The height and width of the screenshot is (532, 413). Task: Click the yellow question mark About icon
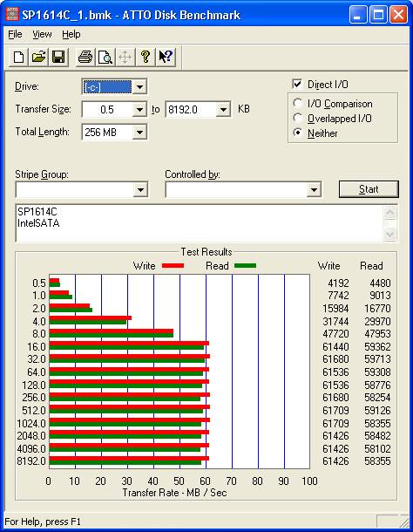(x=146, y=57)
